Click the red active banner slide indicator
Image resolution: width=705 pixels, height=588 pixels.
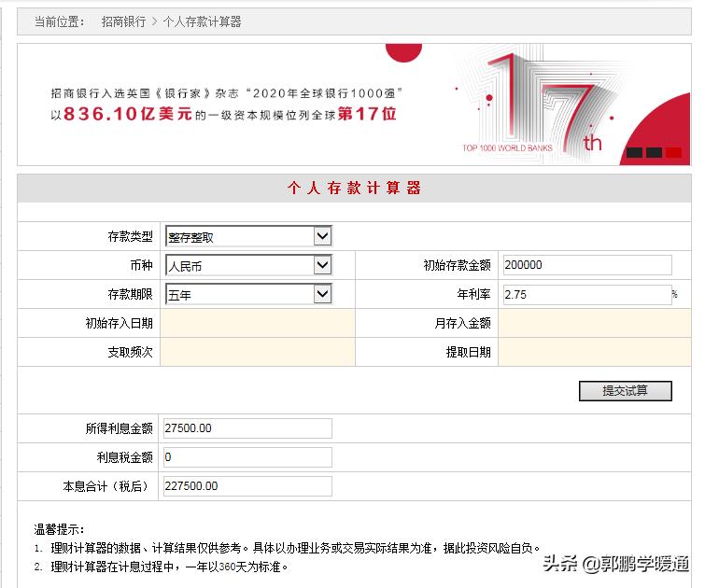tap(673, 152)
